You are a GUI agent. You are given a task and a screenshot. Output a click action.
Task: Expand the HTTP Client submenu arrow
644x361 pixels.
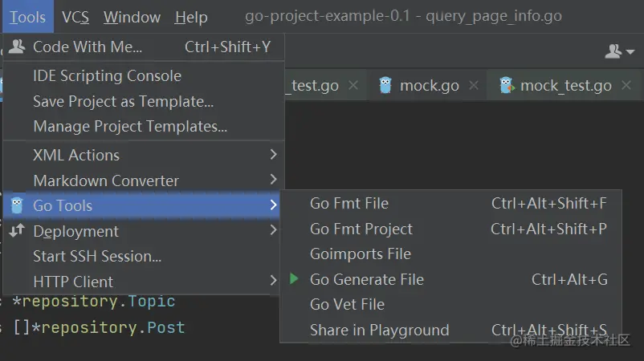tap(273, 282)
